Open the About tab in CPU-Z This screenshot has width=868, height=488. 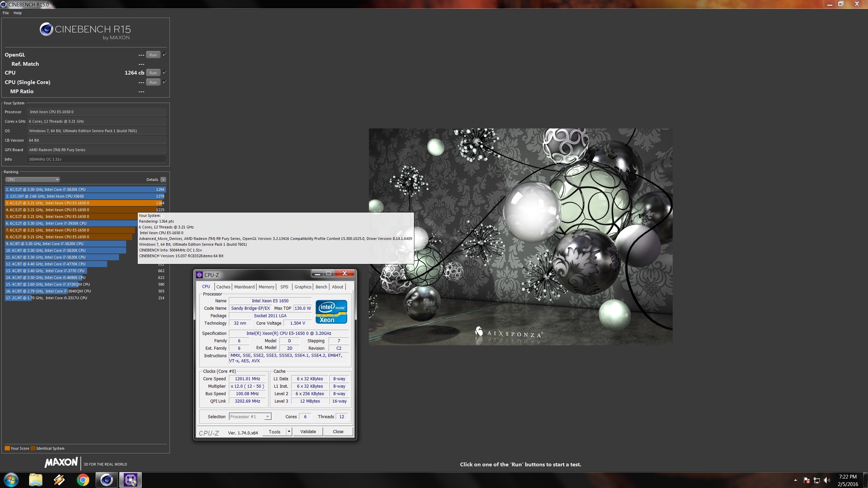tap(337, 287)
